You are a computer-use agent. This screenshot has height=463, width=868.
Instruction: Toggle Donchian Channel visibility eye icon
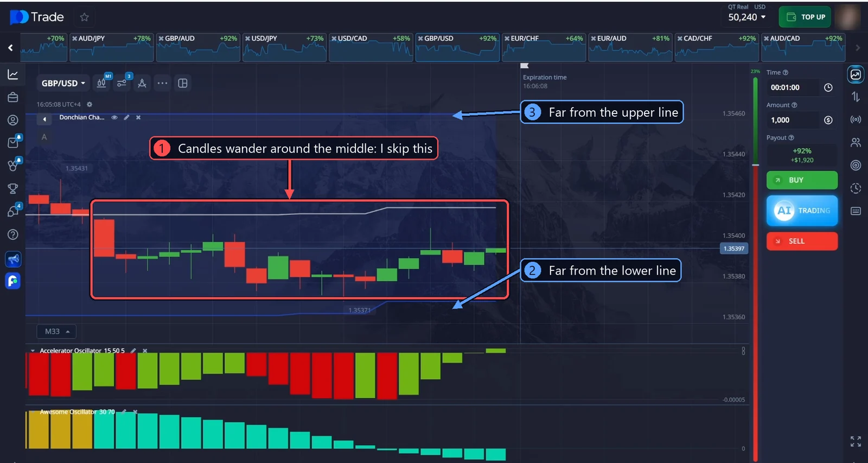tap(114, 117)
